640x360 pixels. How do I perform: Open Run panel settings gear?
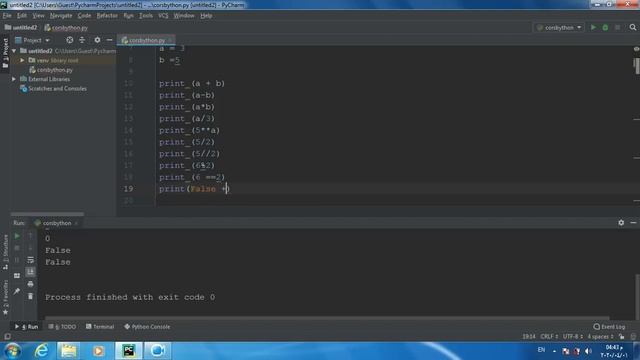(621, 223)
